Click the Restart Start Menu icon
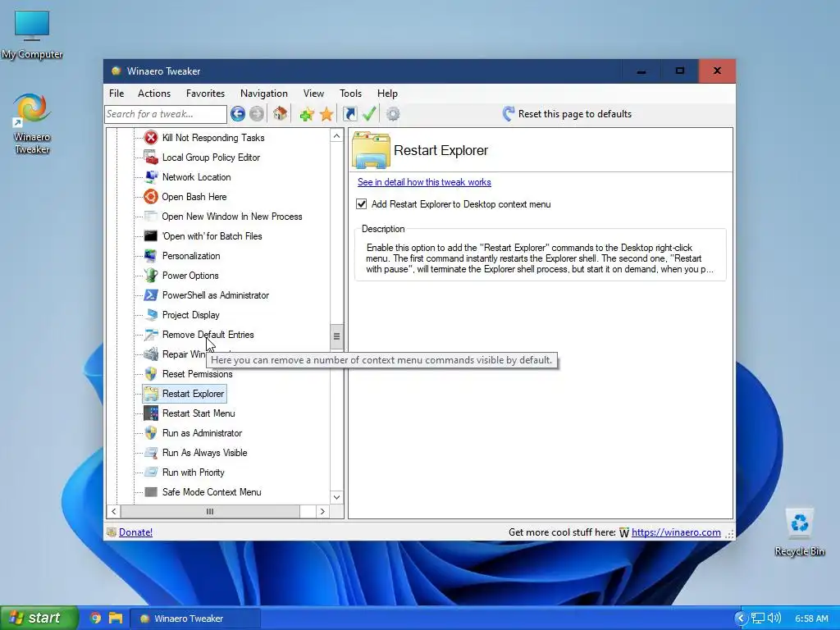This screenshot has height=630, width=840. point(151,413)
